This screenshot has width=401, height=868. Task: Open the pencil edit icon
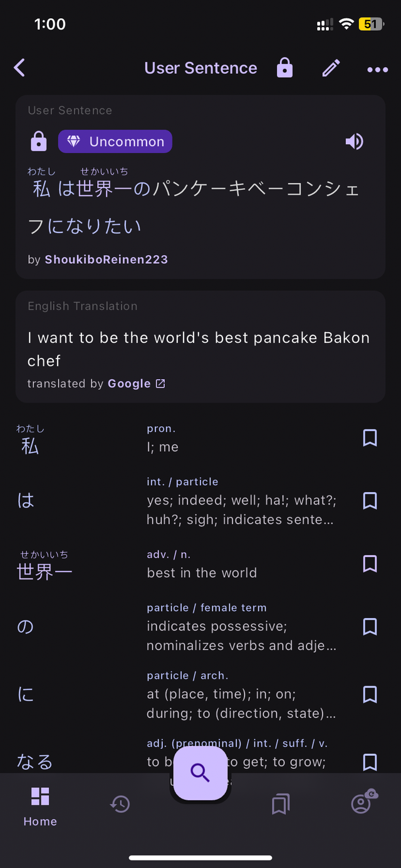[x=331, y=68]
